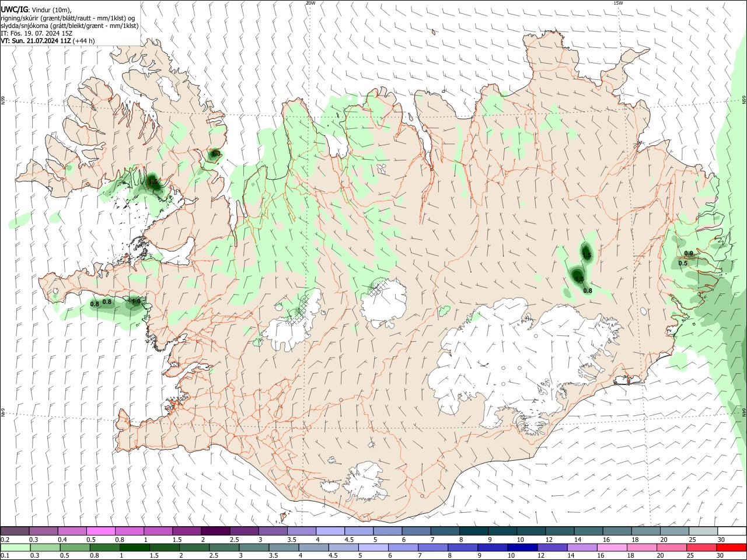Click the medium green 0.5–0.8 lower scale swatch

pyautogui.click(x=104, y=548)
